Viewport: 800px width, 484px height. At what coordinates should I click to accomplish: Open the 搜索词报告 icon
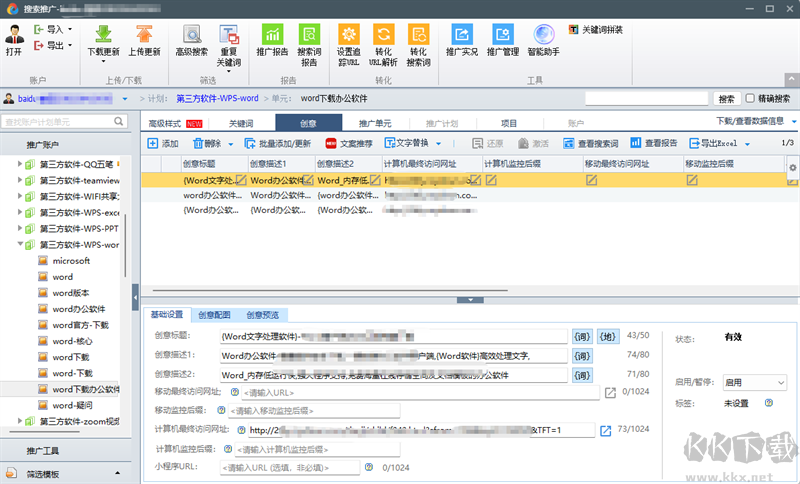[x=309, y=34]
